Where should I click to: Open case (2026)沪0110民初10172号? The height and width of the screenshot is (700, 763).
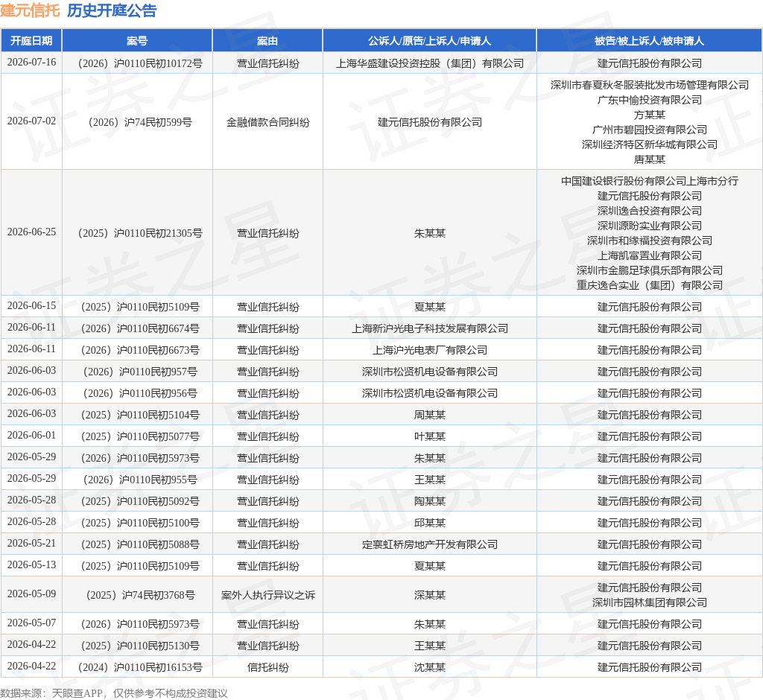[x=140, y=64]
